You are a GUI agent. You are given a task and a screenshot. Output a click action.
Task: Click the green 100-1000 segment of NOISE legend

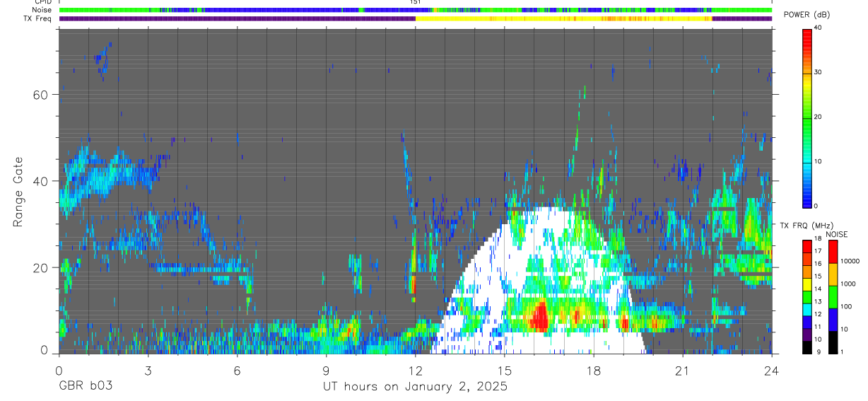[833, 297]
